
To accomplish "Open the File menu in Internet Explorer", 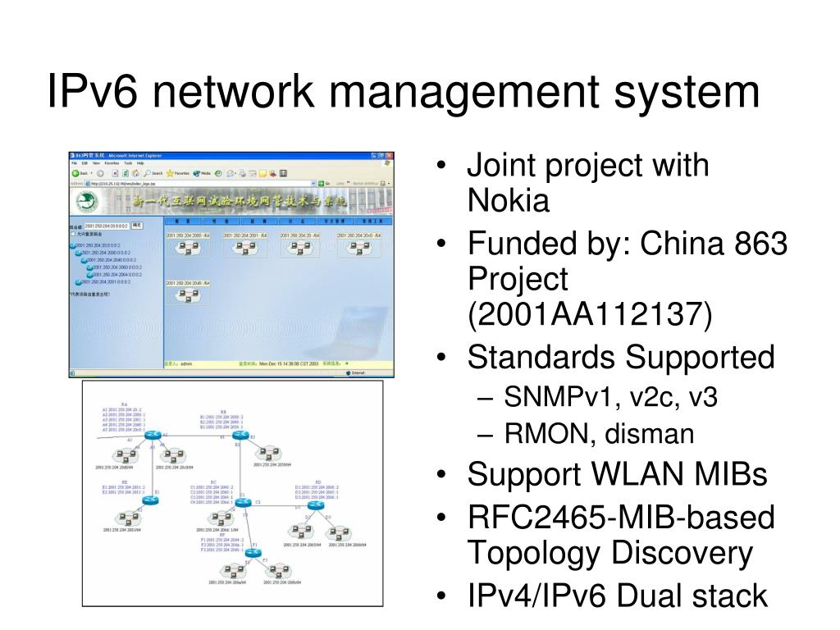I will coord(74,163).
